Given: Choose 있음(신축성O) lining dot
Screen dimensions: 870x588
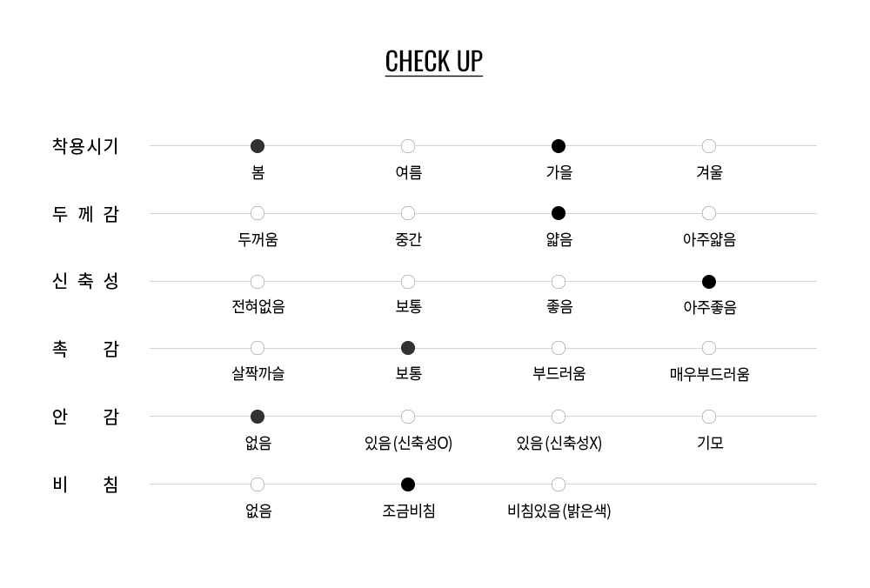Looking at the screenshot, I should [408, 417].
